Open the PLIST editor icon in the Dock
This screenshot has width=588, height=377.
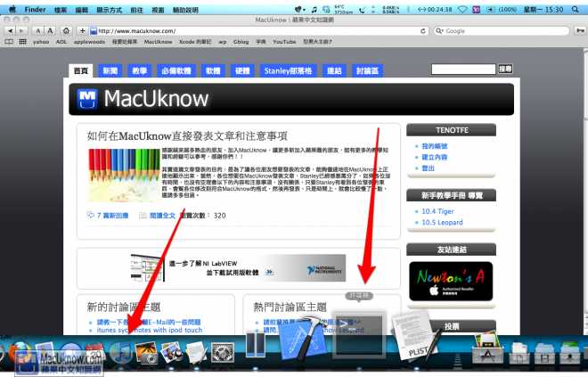pos(416,336)
